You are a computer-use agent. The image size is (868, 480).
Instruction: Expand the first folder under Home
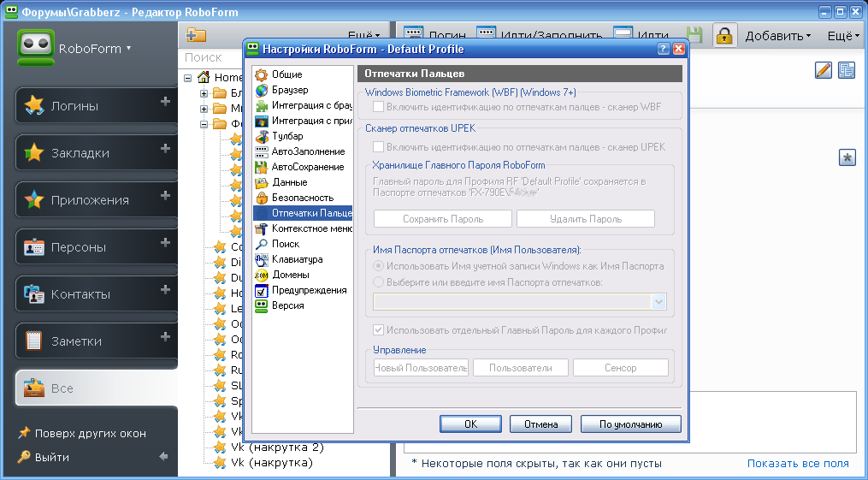click(x=204, y=93)
